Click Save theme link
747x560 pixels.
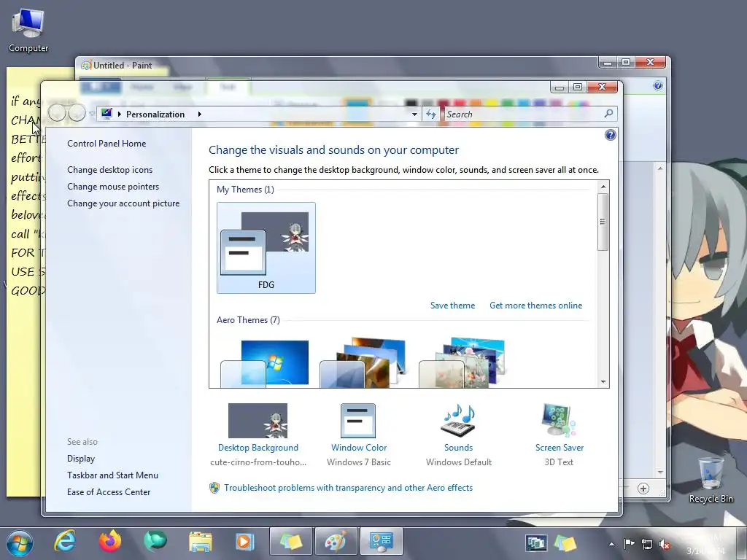(452, 306)
